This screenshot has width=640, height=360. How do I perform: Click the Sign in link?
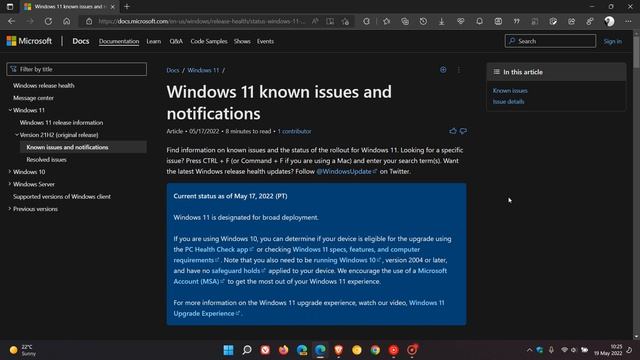coord(612,41)
